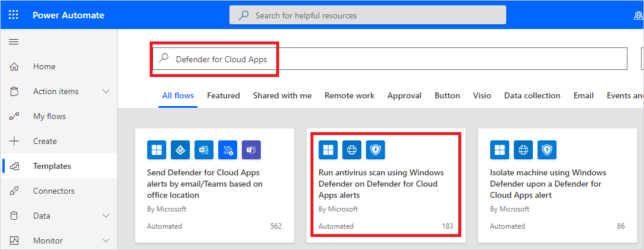Select the All flows tab
This screenshot has width=644, height=250.
178,96
